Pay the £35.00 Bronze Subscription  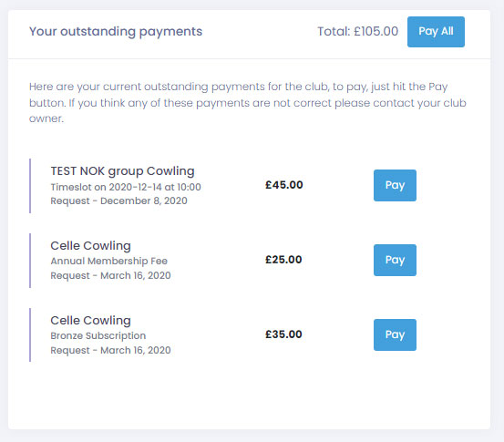coord(395,334)
